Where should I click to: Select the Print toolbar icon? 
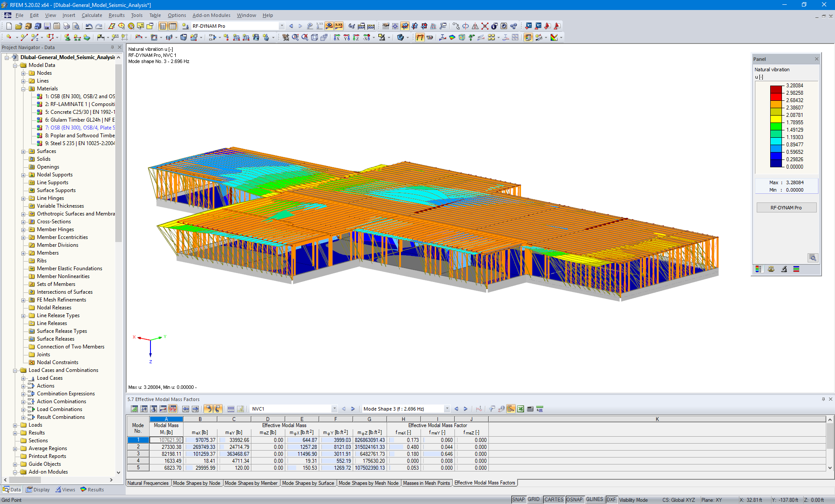point(66,26)
